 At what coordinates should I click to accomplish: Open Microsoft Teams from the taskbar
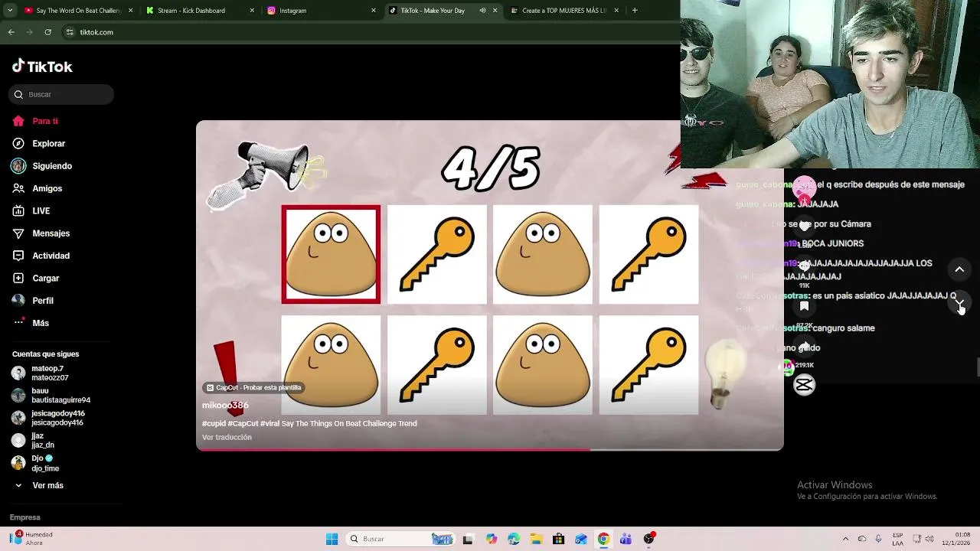[x=626, y=539]
